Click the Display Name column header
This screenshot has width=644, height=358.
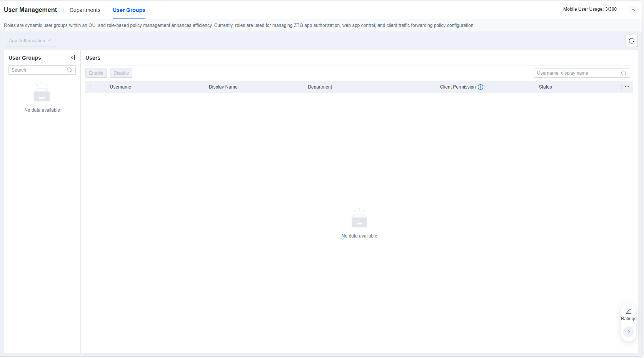pyautogui.click(x=223, y=87)
